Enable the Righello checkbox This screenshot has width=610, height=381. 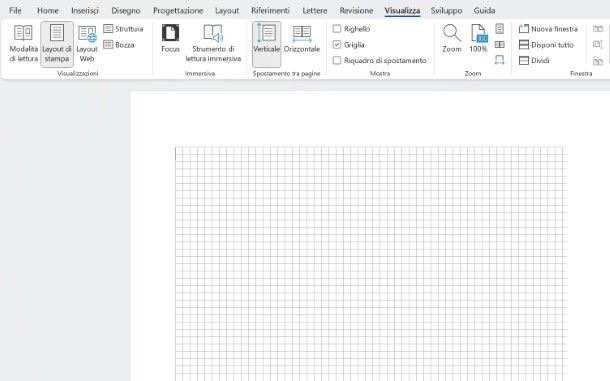click(337, 29)
